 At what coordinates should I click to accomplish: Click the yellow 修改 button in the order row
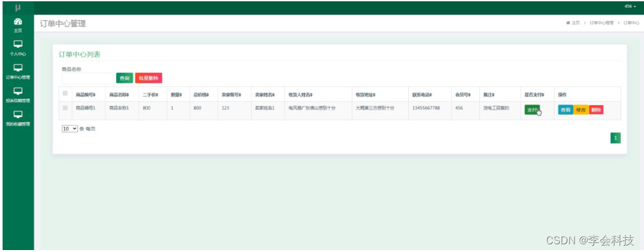click(581, 110)
